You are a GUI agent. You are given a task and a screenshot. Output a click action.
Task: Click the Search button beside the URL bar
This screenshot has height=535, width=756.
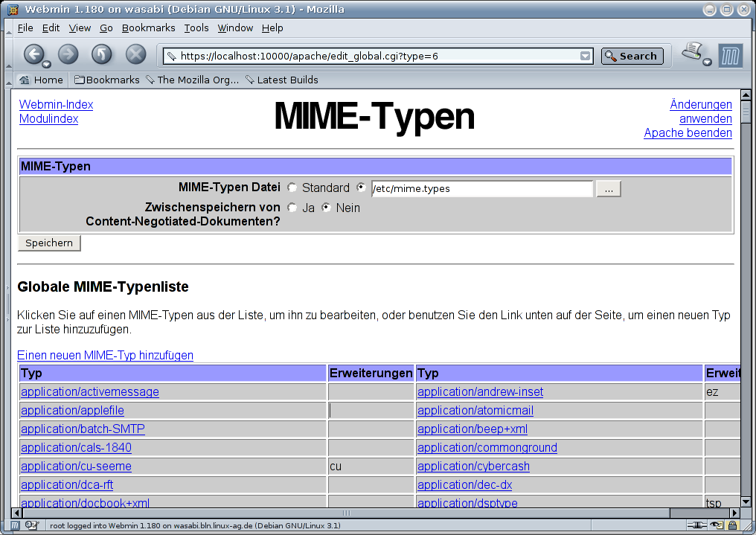[632, 56]
